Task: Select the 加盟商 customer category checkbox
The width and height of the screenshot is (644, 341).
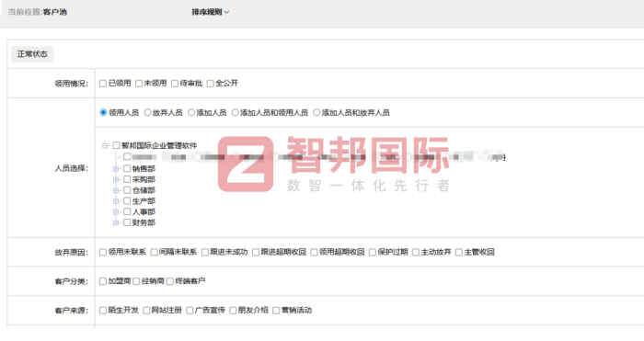Action: [103, 281]
